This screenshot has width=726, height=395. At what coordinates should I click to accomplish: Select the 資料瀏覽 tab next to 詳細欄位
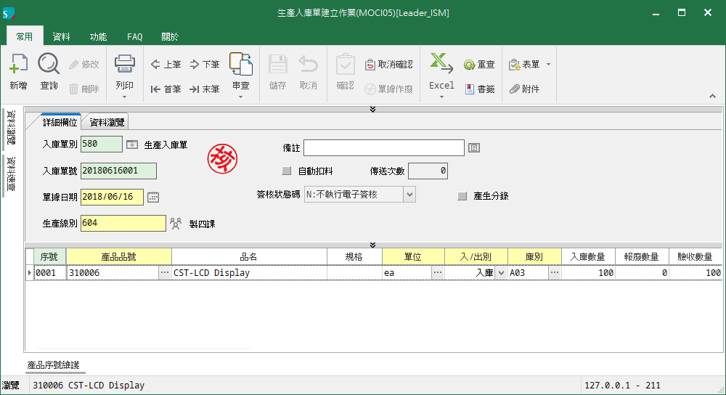click(107, 122)
